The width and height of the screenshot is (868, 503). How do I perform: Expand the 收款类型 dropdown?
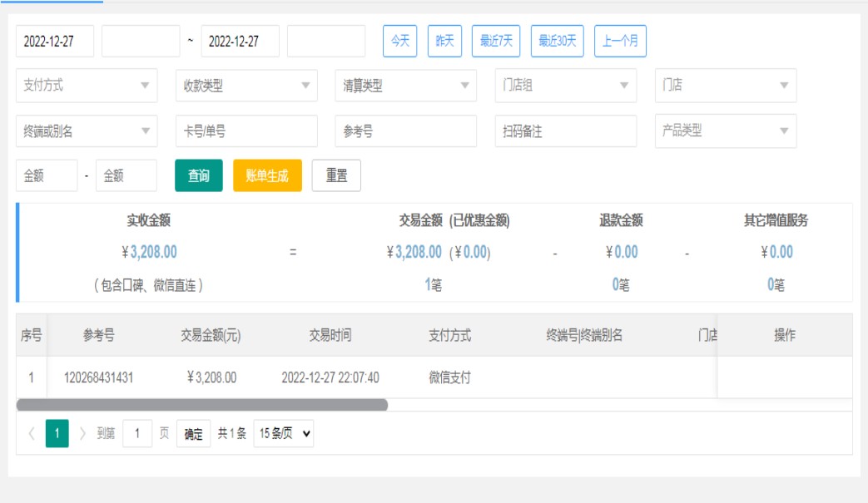coord(246,86)
